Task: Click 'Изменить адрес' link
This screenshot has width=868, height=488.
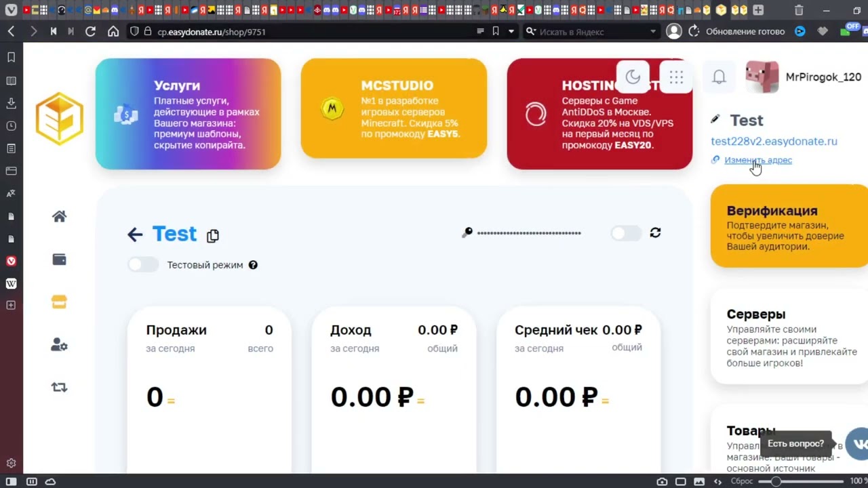Action: pos(758,160)
